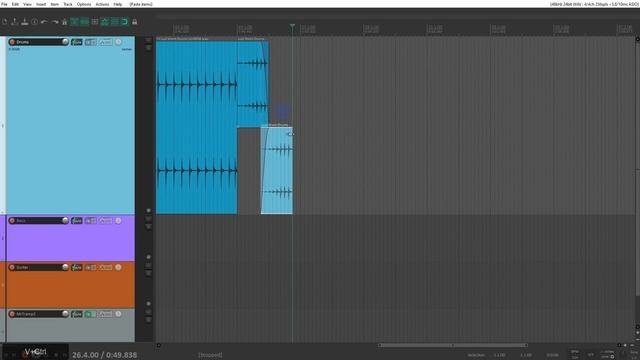640x360 pixels.
Task: Select the highlighted pasted drum item
Action: coord(277,169)
